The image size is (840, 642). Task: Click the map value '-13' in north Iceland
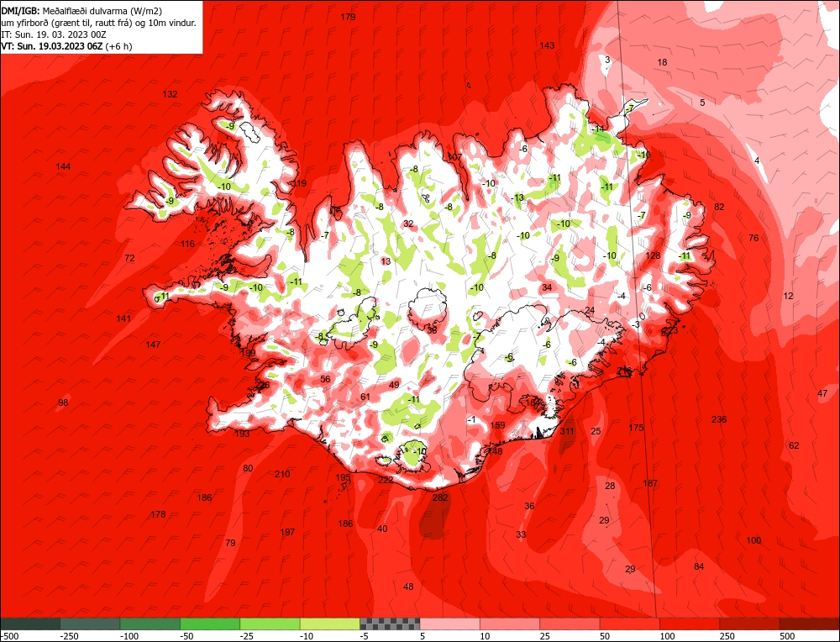pos(517,197)
